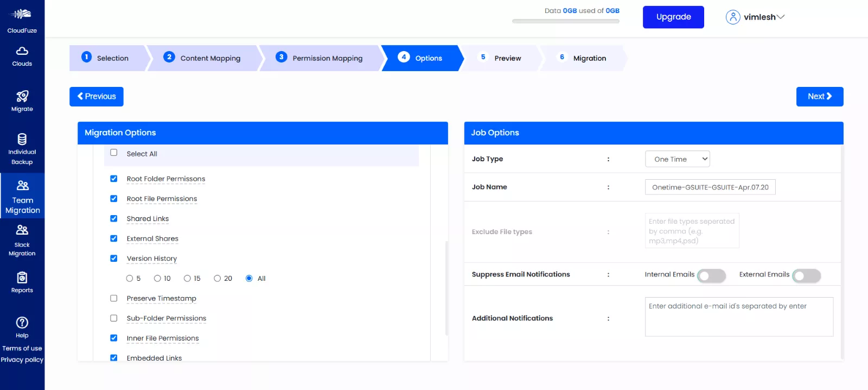Toggle Internal Emails suppression switch
This screenshot has width=868, height=390.
click(711, 276)
